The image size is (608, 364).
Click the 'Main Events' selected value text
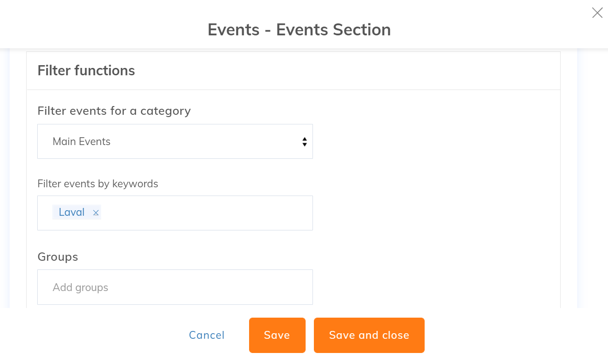click(x=81, y=141)
